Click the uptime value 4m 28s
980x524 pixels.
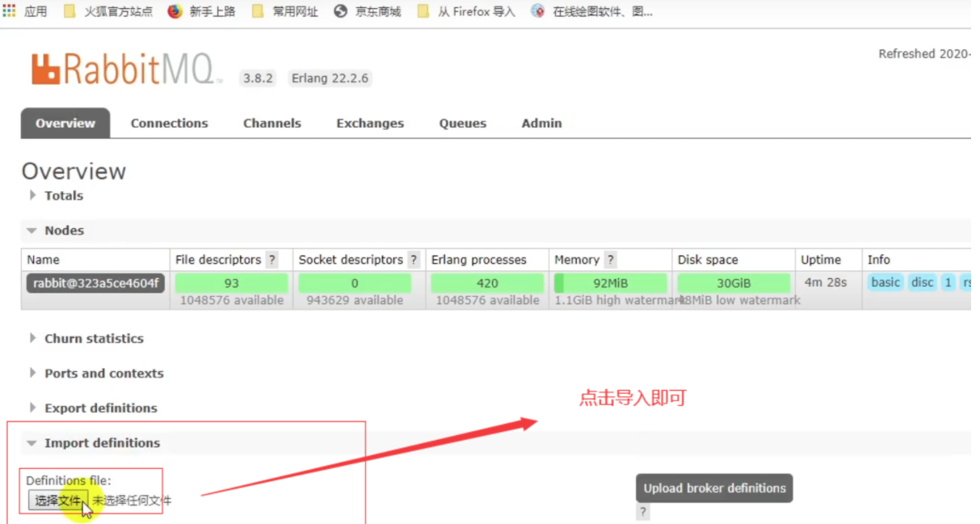tap(825, 282)
